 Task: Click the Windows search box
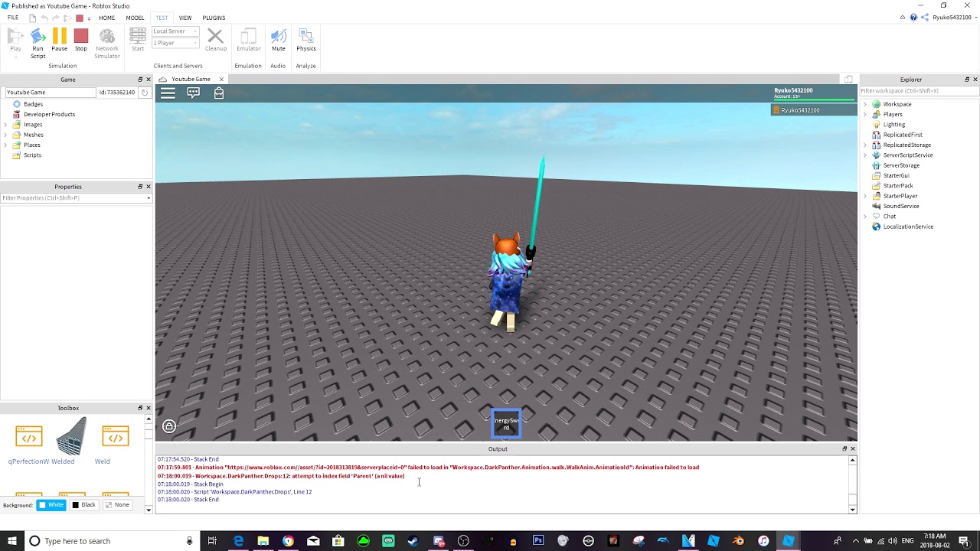coord(111,541)
